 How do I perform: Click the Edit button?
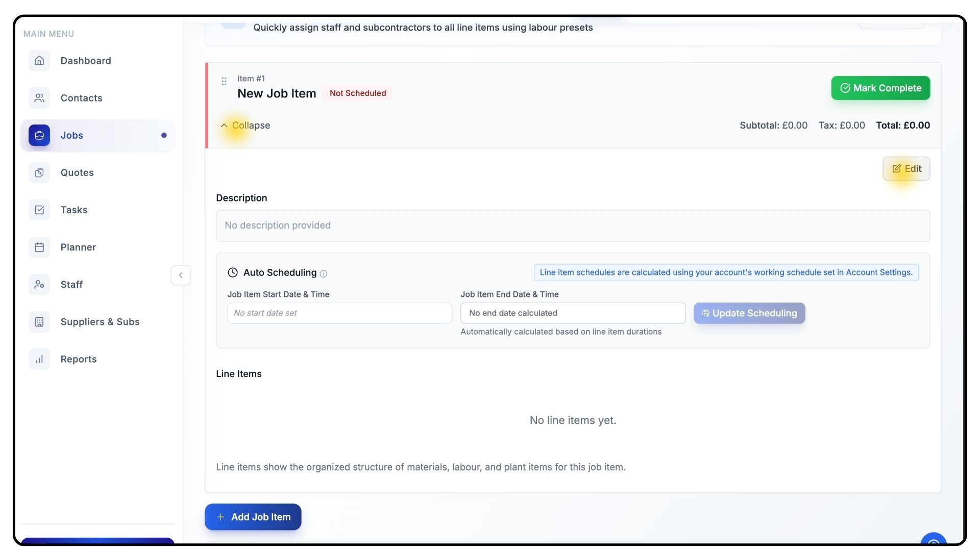click(x=906, y=169)
